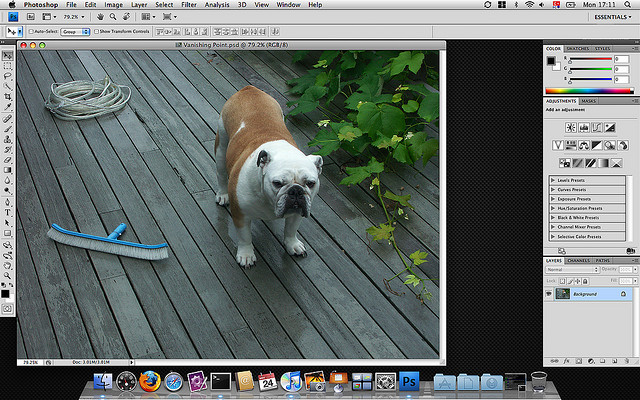Select the Crop tool
The height and width of the screenshot is (400, 640).
pos(7,97)
